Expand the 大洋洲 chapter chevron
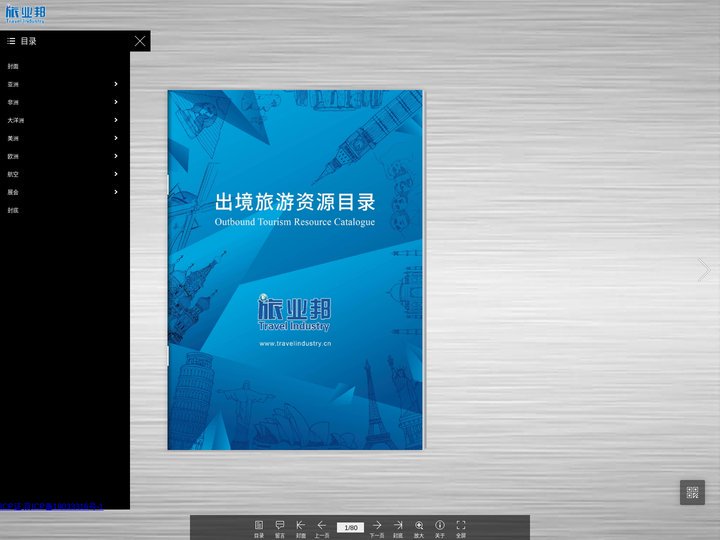Image resolution: width=720 pixels, height=540 pixels. point(116,120)
